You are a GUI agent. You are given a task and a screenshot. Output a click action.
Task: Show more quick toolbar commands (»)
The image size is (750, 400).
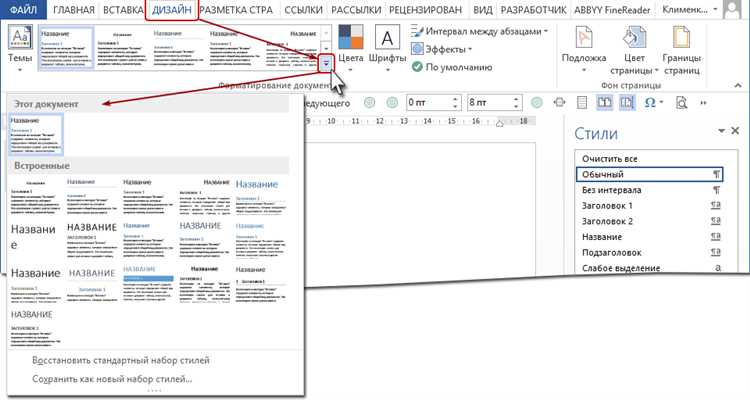click(x=703, y=103)
